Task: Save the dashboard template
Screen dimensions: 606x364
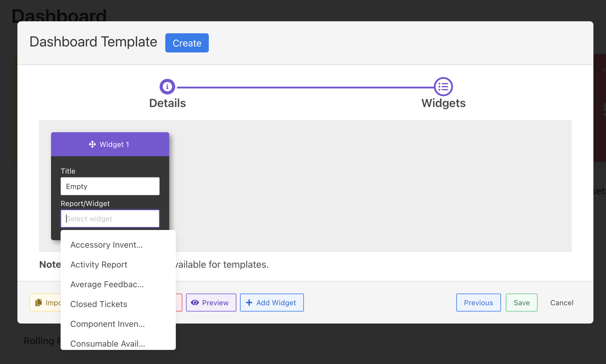Action: click(521, 303)
